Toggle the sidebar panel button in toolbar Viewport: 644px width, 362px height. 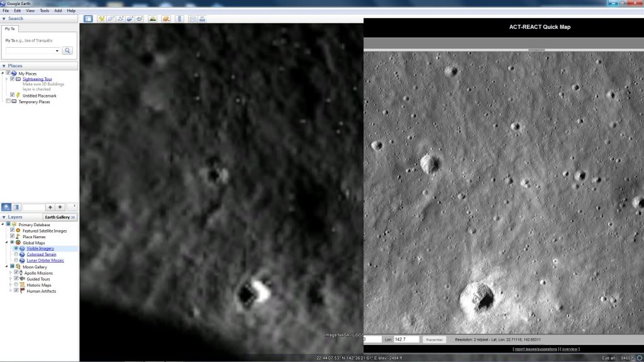coord(88,18)
